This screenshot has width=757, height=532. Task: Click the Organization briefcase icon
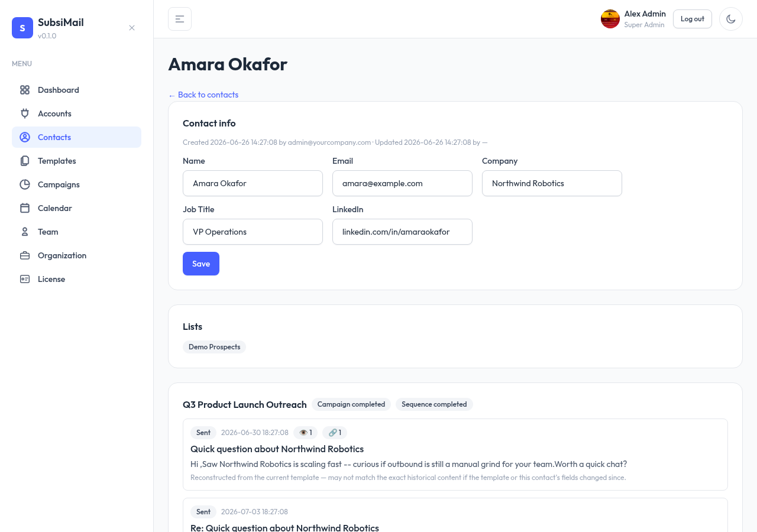point(25,255)
